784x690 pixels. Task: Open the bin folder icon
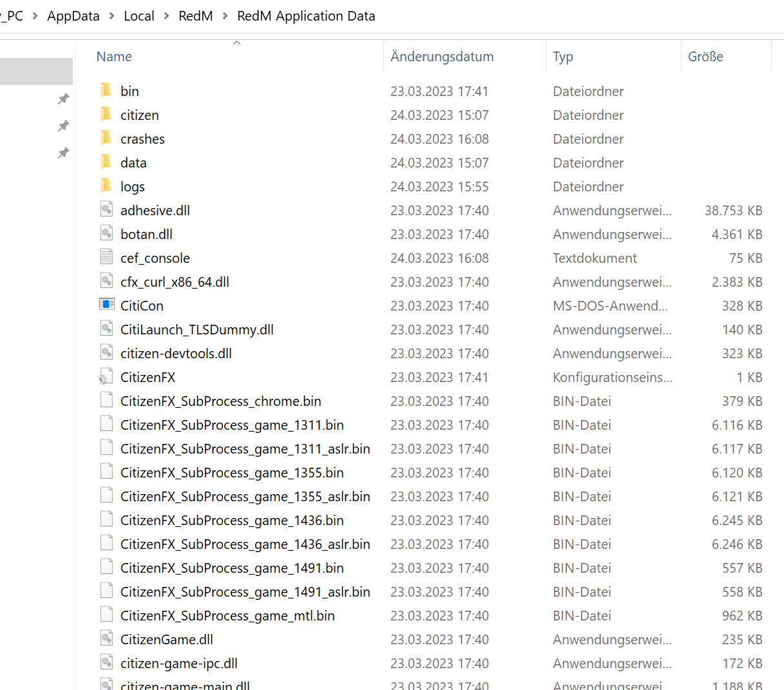106,90
